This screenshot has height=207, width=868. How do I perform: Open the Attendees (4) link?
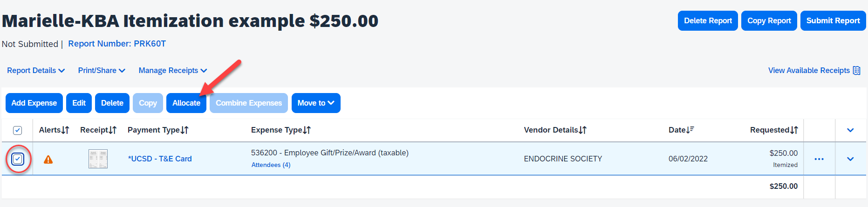pos(271,165)
